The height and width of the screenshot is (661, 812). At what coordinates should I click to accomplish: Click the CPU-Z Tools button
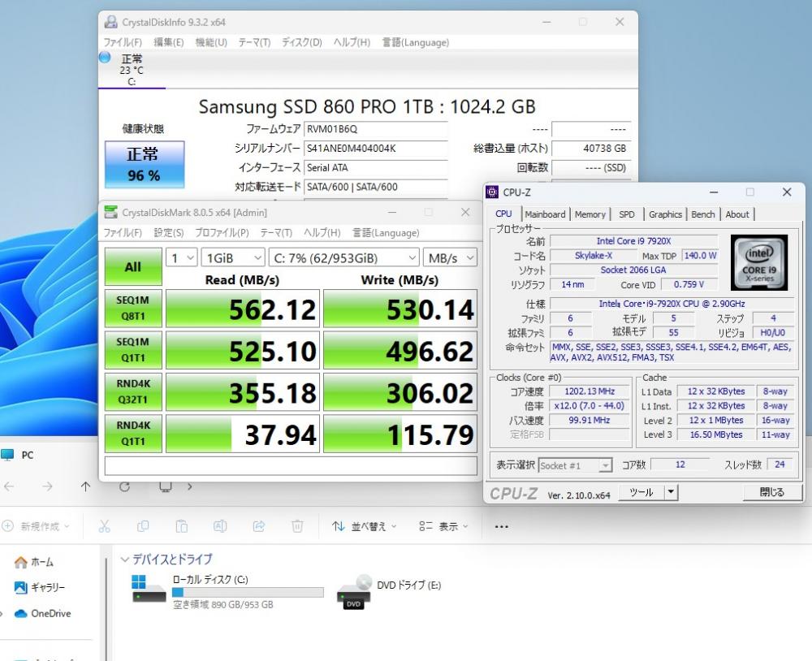641,492
